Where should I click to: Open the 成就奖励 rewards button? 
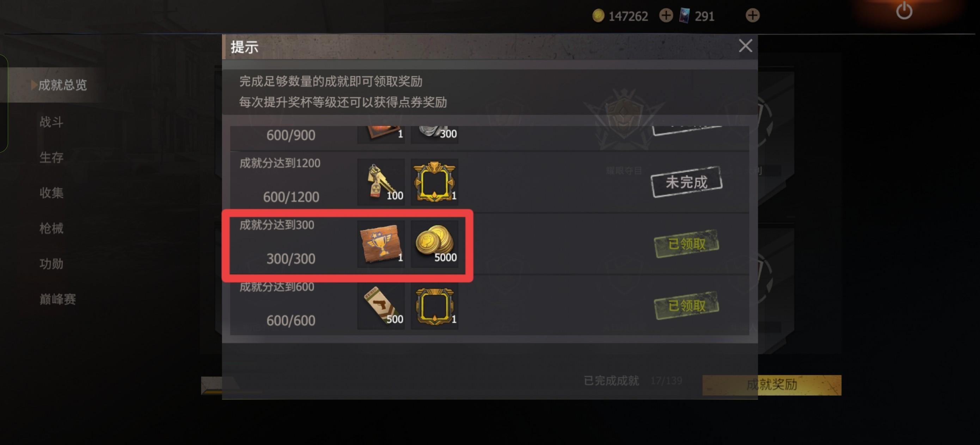[772, 385]
